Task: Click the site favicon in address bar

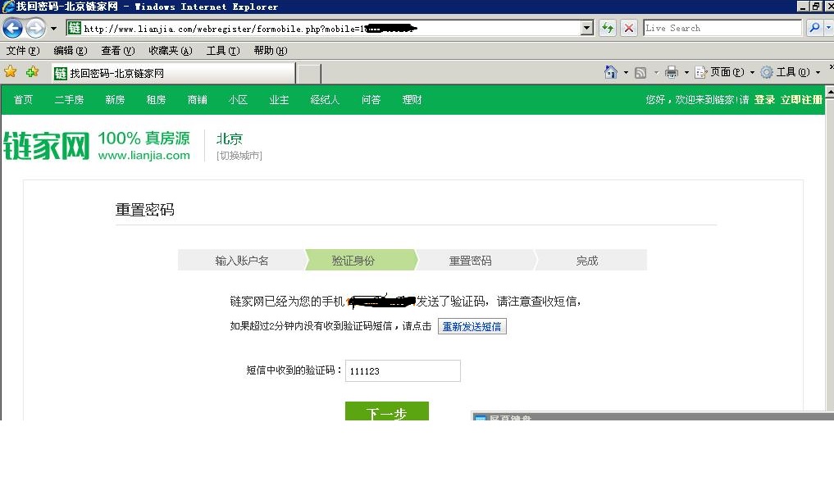Action: coord(75,28)
